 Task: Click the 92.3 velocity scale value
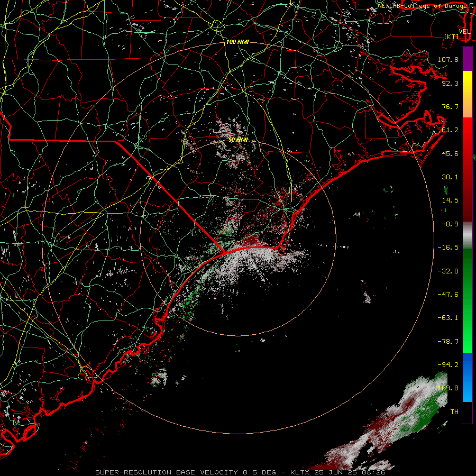[x=450, y=83]
